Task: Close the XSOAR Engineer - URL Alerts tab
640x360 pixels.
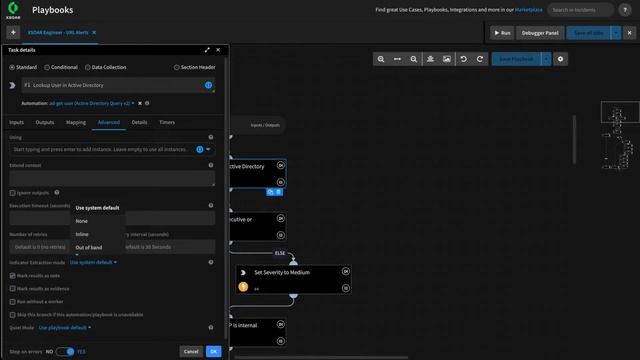Action: point(94,33)
